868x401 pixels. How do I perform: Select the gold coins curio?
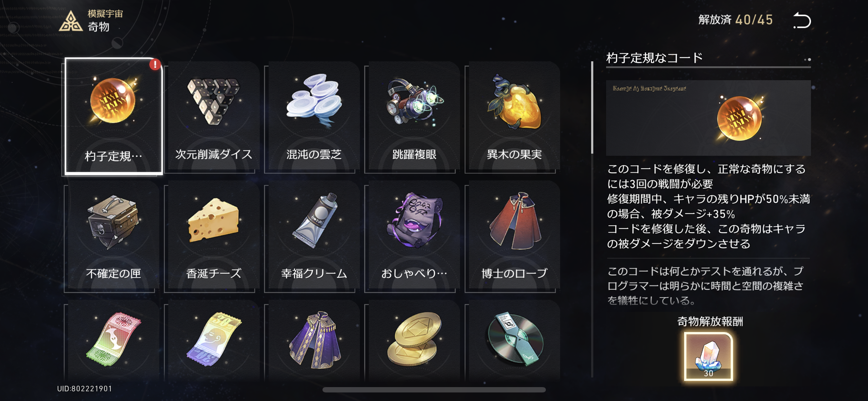coord(414,340)
